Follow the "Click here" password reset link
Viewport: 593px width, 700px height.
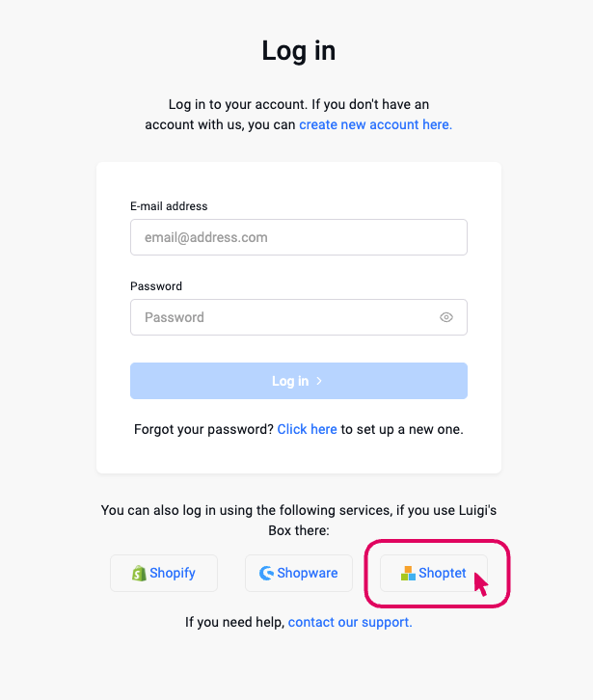307,429
